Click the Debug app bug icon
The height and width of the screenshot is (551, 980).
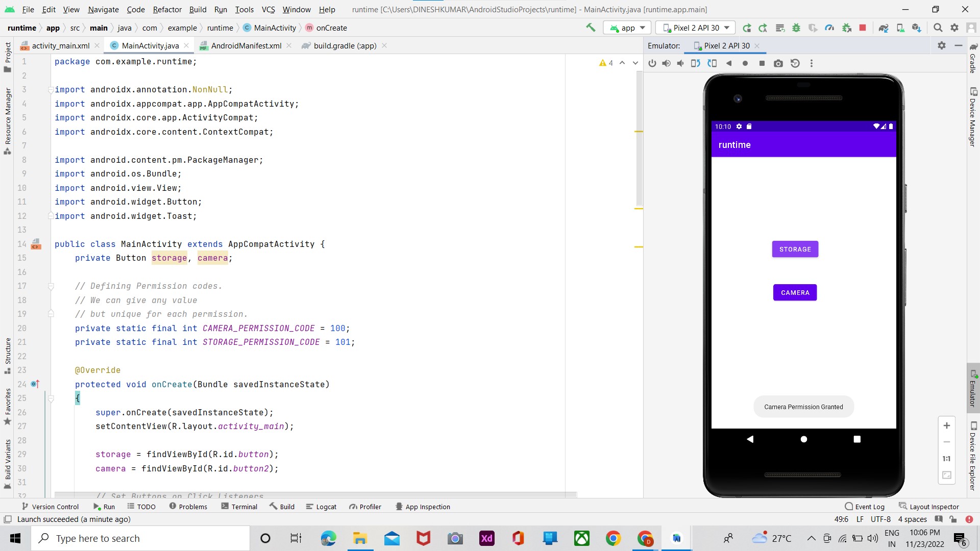tap(796, 28)
